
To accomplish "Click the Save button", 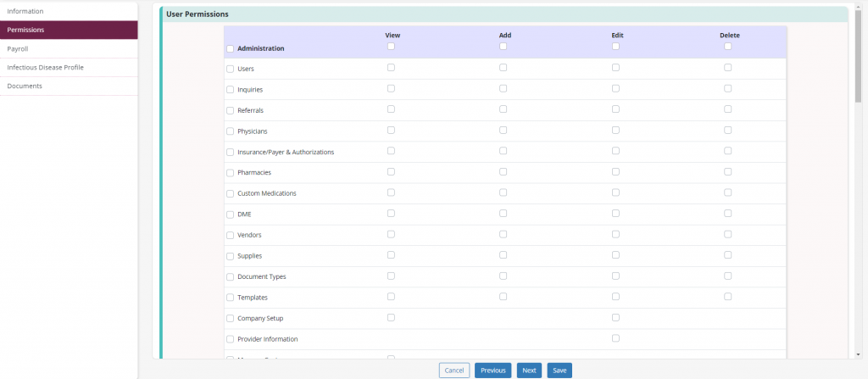I will 559,370.
